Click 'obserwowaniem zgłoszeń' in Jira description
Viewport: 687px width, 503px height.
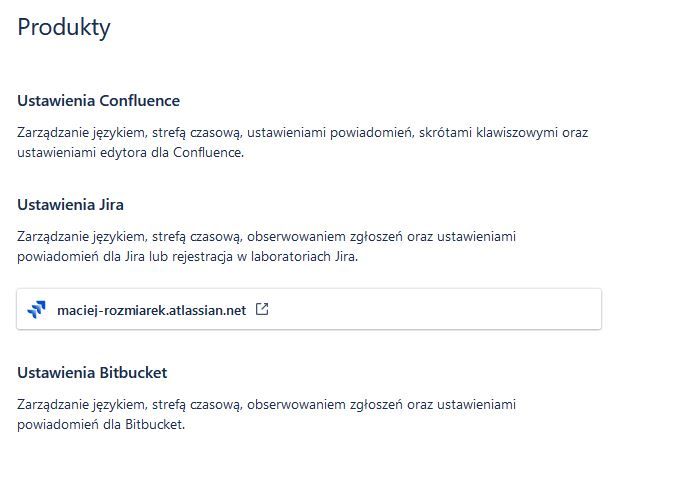(x=325, y=237)
